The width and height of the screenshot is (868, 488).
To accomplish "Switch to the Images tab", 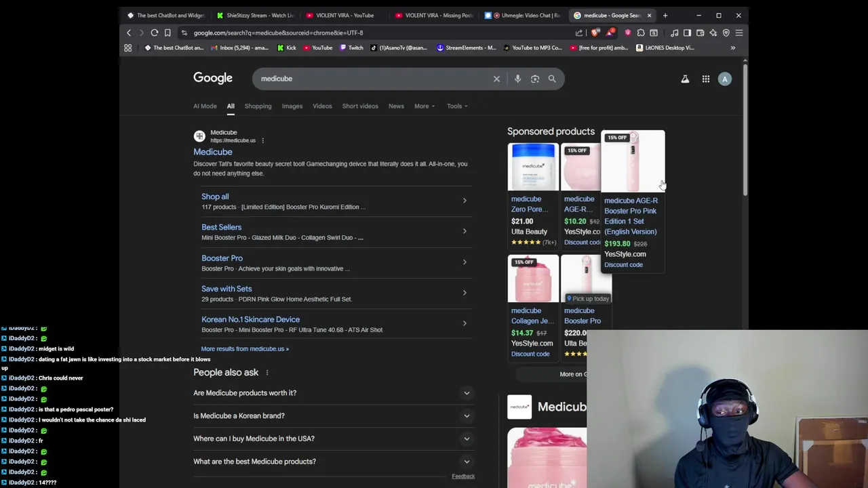I will 292,106.
